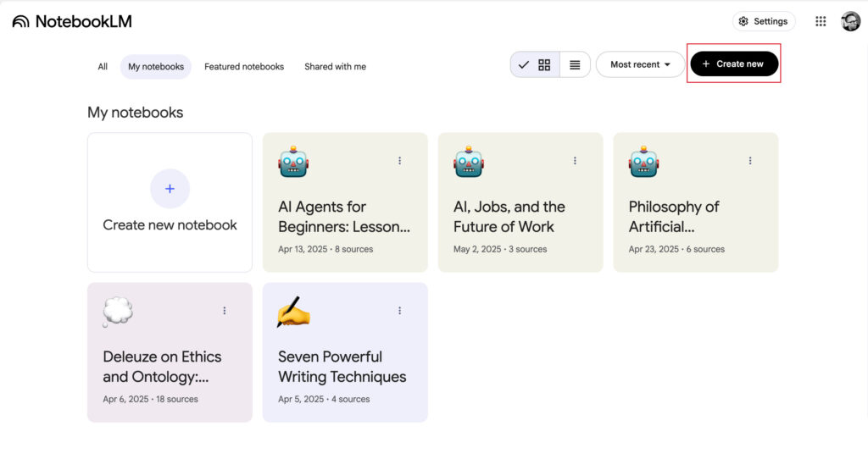Click the Create new button
The width and height of the screenshot is (868, 459).
[733, 64]
